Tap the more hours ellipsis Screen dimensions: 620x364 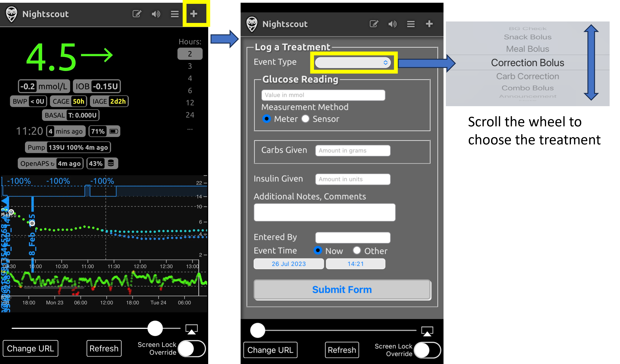[190, 129]
